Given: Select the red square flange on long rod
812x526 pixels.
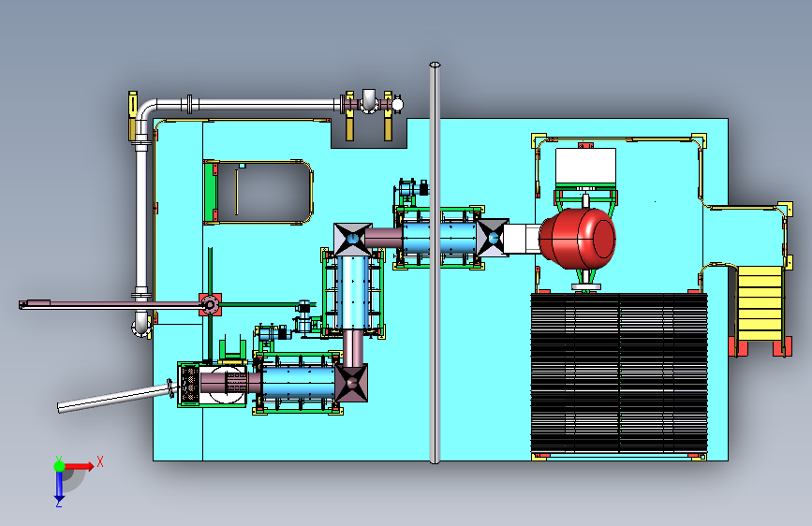Looking at the screenshot, I should point(210,304).
